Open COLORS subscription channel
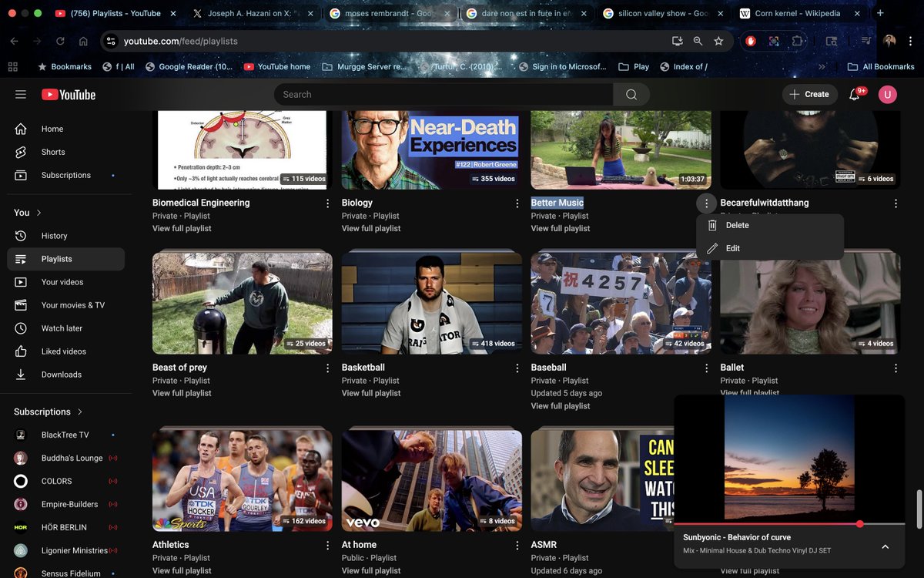Viewport: 924px width, 578px height. (65, 481)
